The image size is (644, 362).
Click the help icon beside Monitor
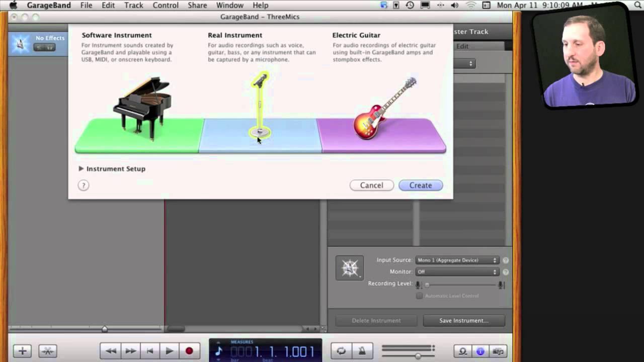tap(506, 272)
